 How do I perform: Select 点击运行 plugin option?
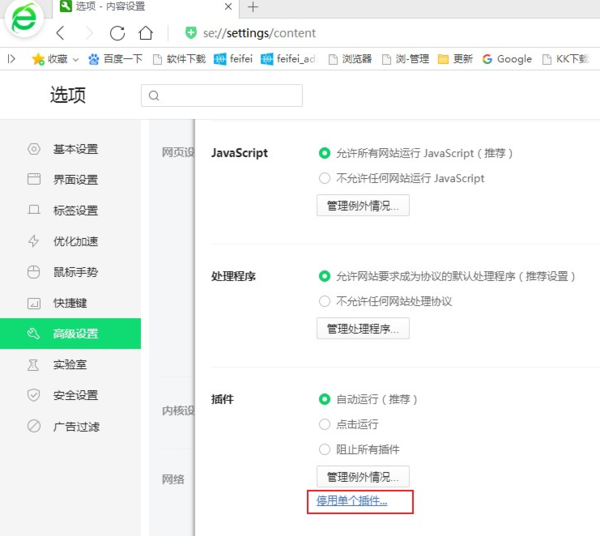click(x=324, y=424)
